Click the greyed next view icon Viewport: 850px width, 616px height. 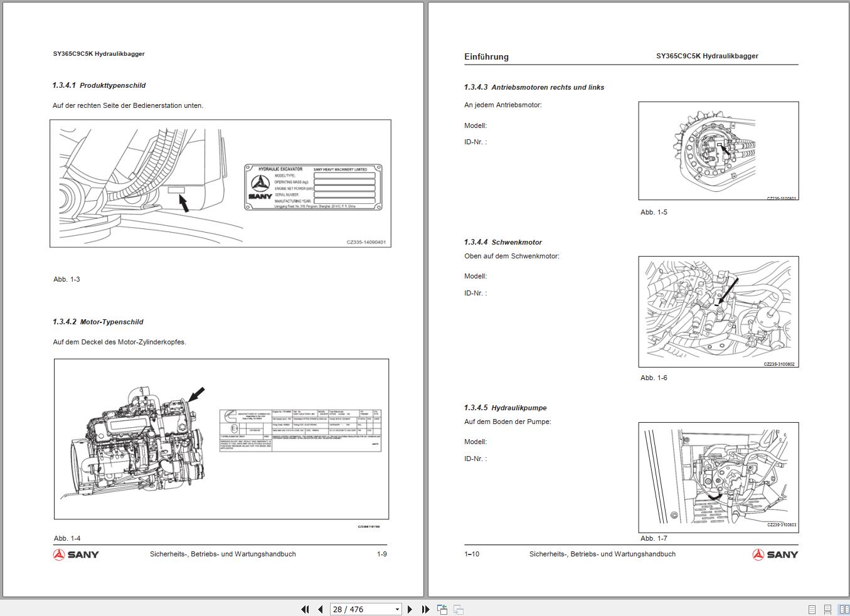(x=459, y=609)
